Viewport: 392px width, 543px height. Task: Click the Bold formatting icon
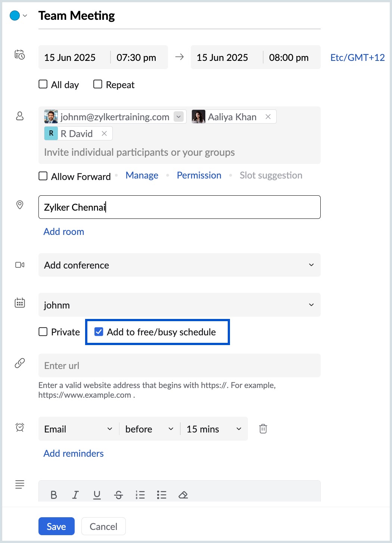54,495
